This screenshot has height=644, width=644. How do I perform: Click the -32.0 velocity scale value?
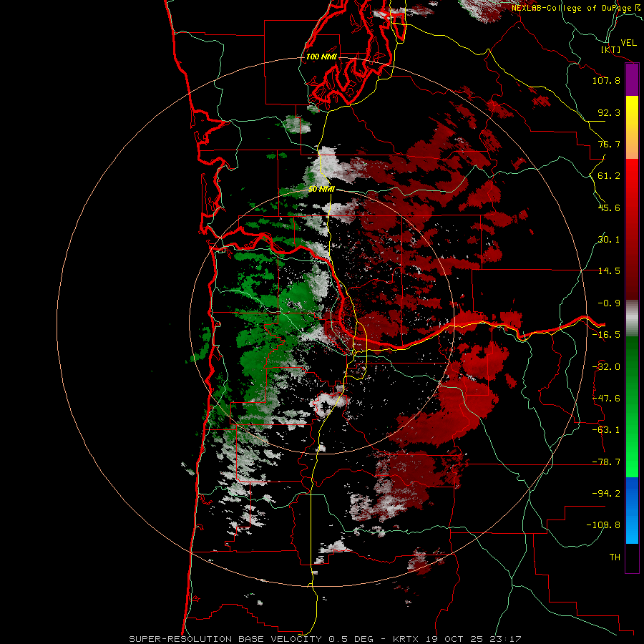tap(606, 367)
